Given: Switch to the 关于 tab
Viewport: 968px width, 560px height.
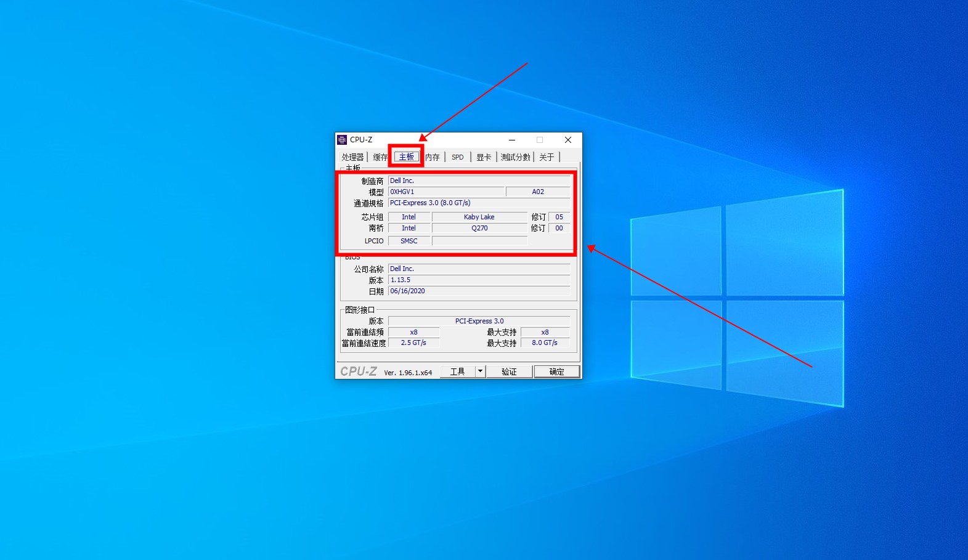Looking at the screenshot, I should pos(547,157).
